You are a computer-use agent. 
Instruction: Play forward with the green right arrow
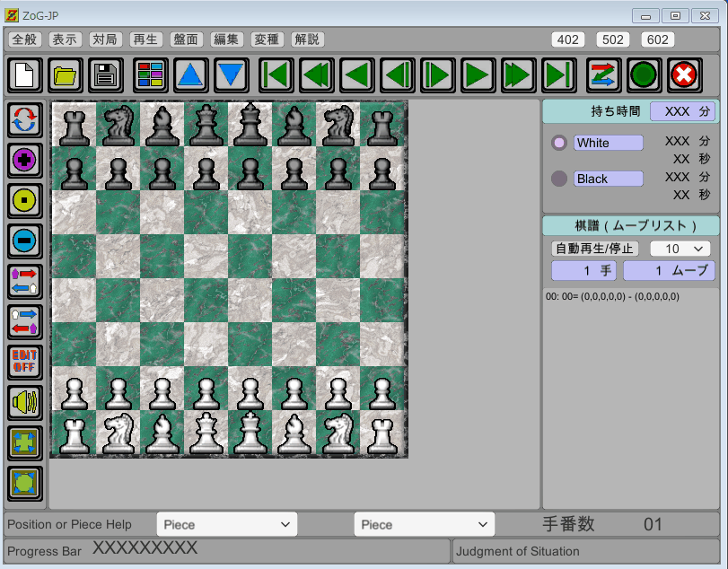tap(478, 74)
